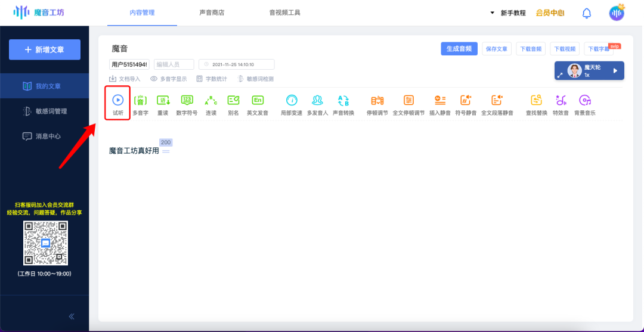Viewport: 644px width, 332px height.
Task: Click the 生成音频 button
Action: coord(459,49)
